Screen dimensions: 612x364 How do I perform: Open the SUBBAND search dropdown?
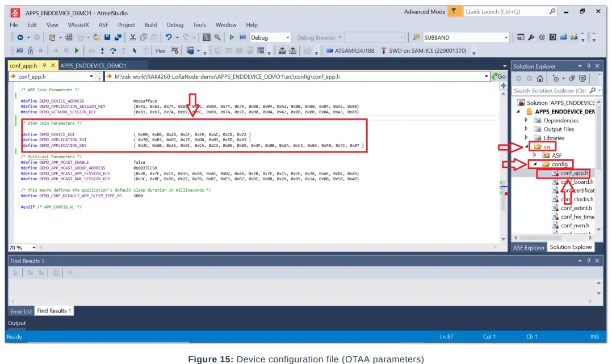tap(506, 37)
